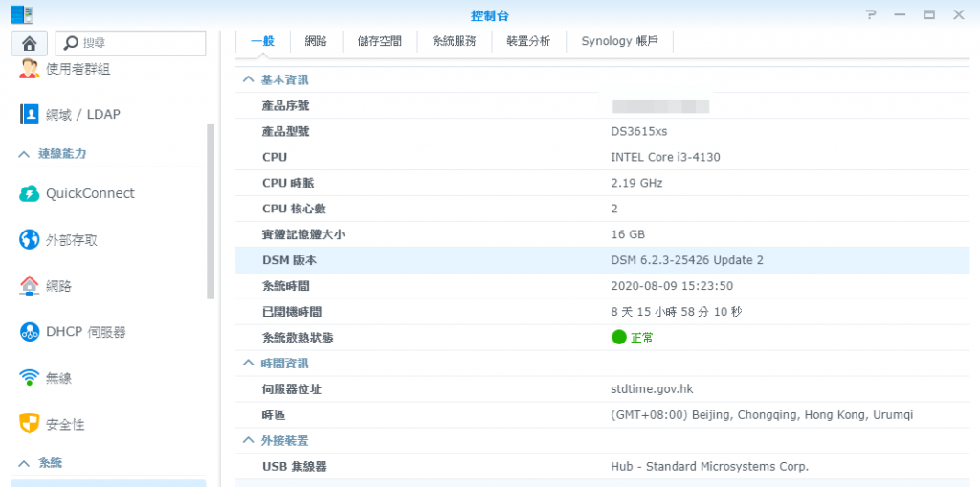Screen dimensions: 980x487
Task: Click the 伺服器位址 label
Action: click(x=292, y=389)
